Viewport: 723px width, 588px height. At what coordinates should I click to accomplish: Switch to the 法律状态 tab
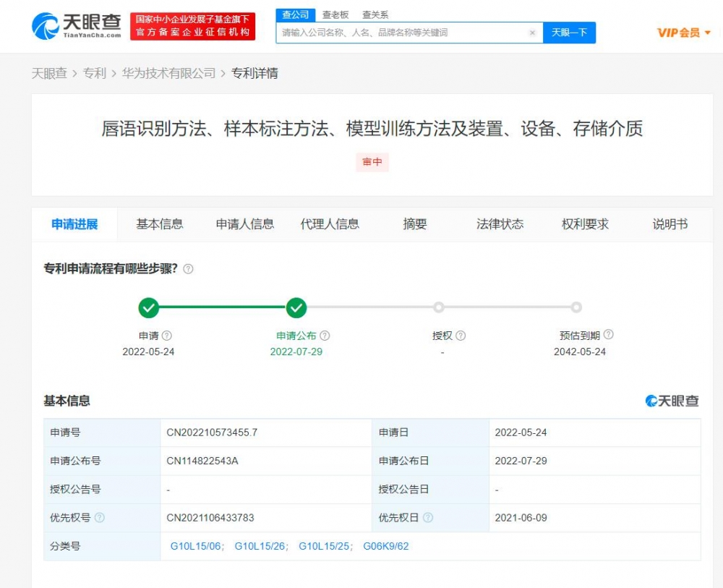tap(500, 224)
